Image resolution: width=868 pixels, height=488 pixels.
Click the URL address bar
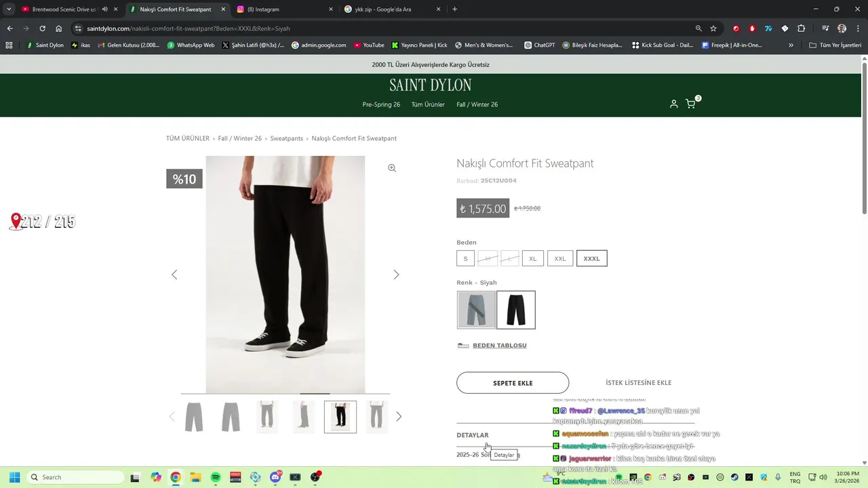point(387,28)
